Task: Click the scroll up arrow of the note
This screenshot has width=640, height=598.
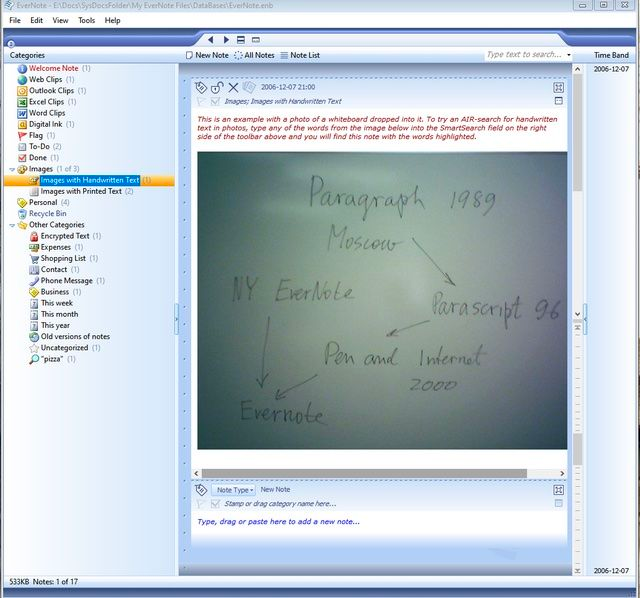Action: coord(577,69)
